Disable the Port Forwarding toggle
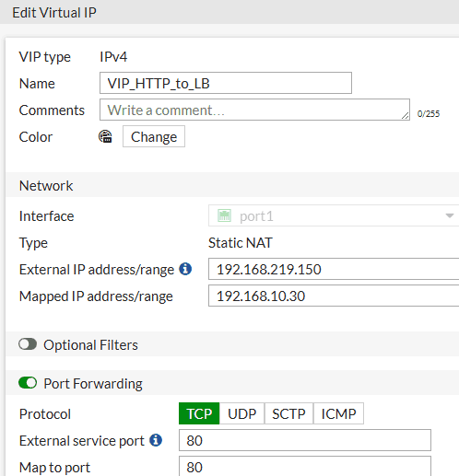 28,383
